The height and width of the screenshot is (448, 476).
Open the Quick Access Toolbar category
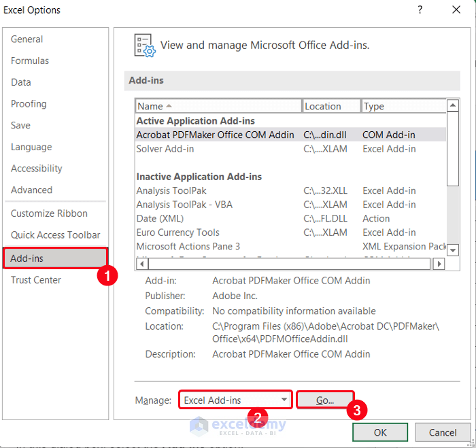(56, 235)
